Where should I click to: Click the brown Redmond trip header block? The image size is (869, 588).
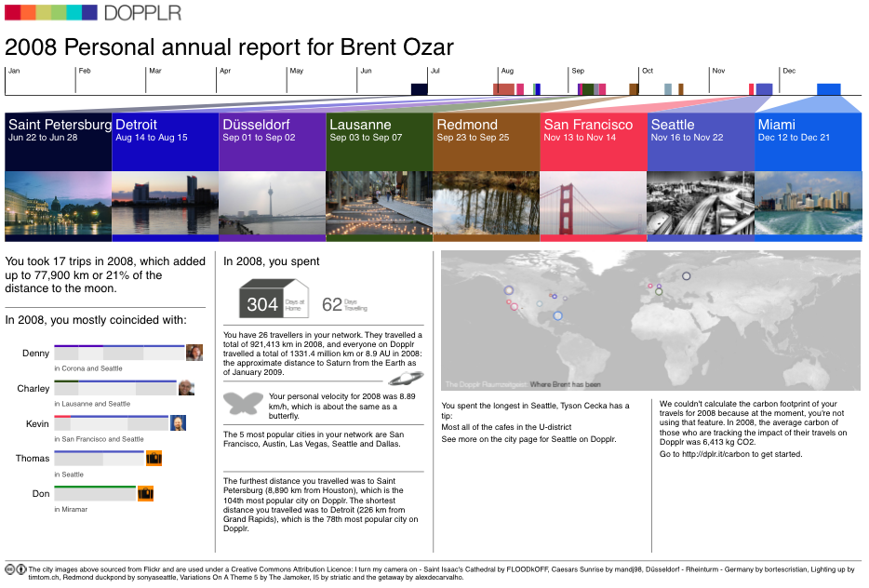[x=486, y=142]
